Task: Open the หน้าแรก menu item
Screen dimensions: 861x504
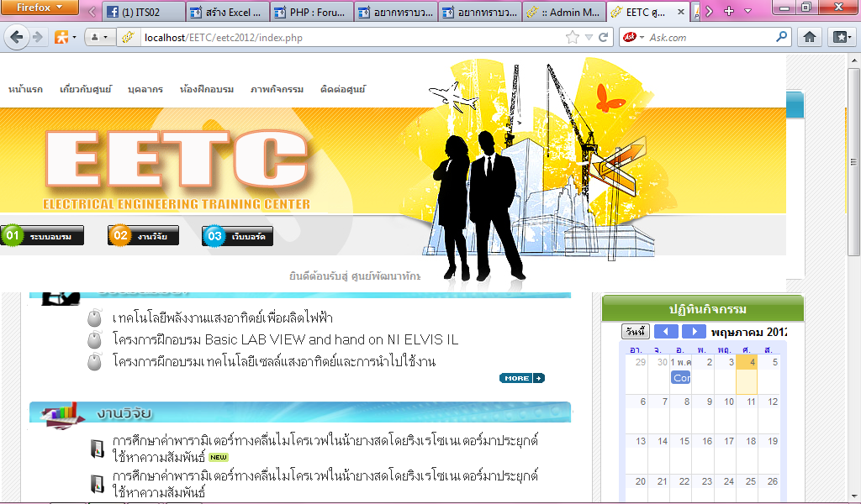Action: tap(25, 89)
